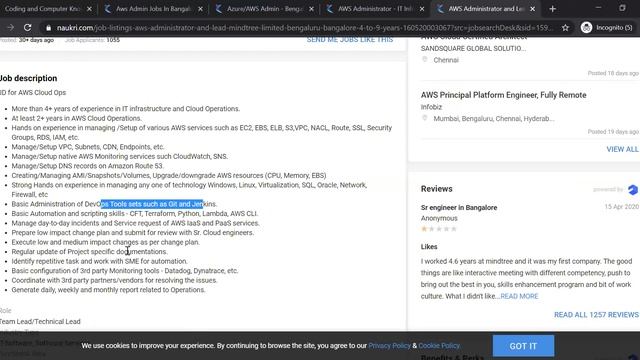The width and height of the screenshot is (640, 360).
Task: Minimize the browser window
Action: (x=598, y=8)
